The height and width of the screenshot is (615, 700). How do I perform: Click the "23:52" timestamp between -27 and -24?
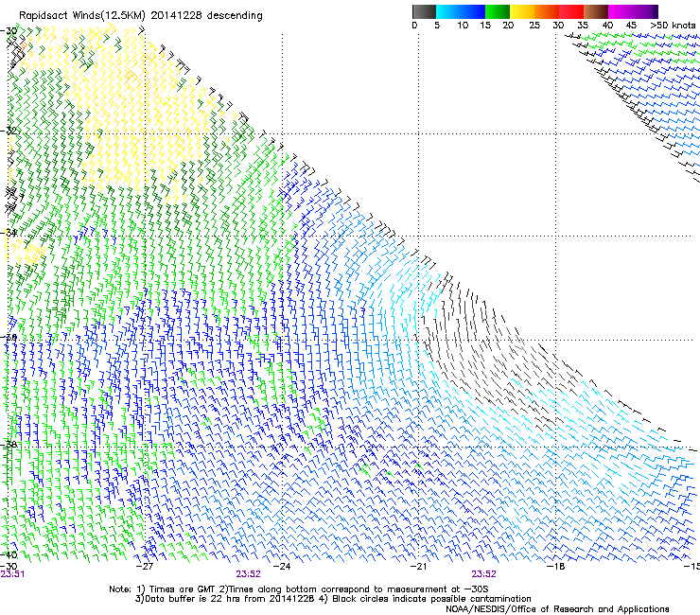pos(248,574)
